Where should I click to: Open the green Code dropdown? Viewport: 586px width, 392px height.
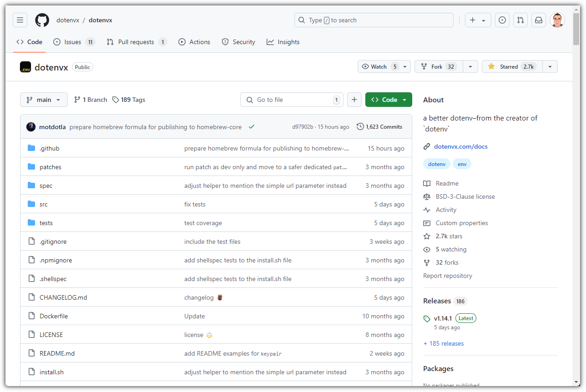click(389, 100)
